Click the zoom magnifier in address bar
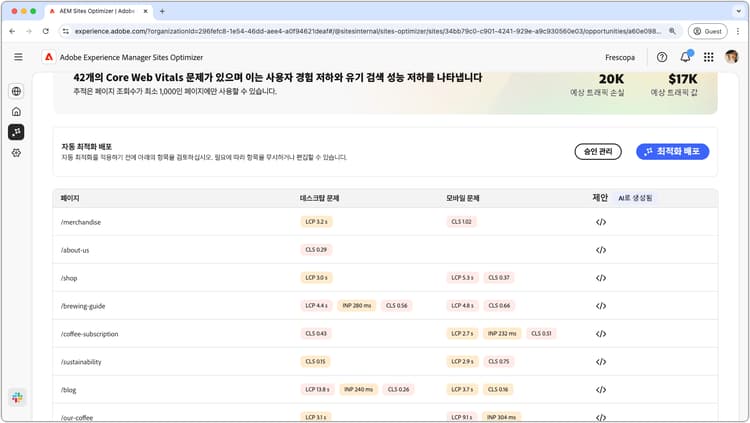This screenshot has width=750, height=423. [x=672, y=31]
